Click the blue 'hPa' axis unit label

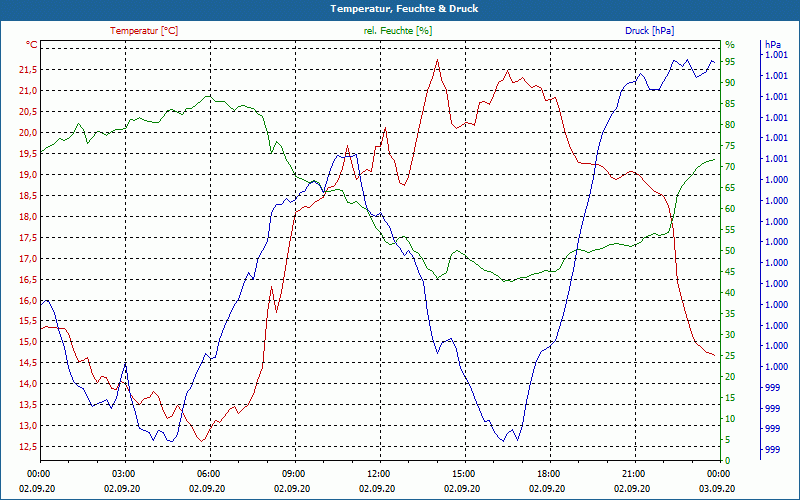[772, 45]
